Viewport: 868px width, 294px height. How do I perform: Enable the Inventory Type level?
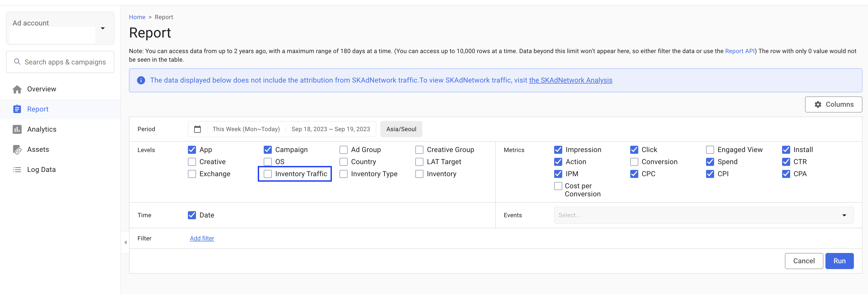tap(344, 174)
